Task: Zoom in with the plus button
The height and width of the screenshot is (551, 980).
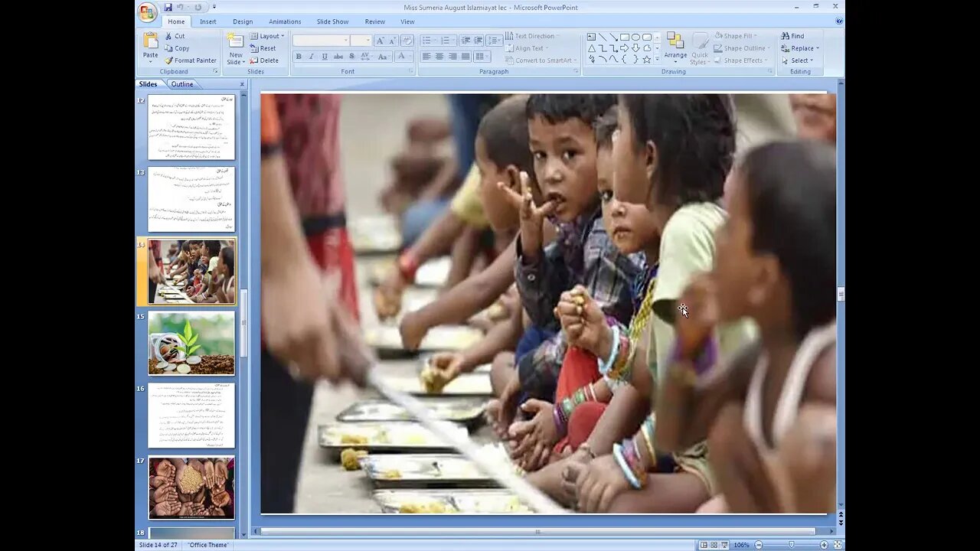Action: 824,545
